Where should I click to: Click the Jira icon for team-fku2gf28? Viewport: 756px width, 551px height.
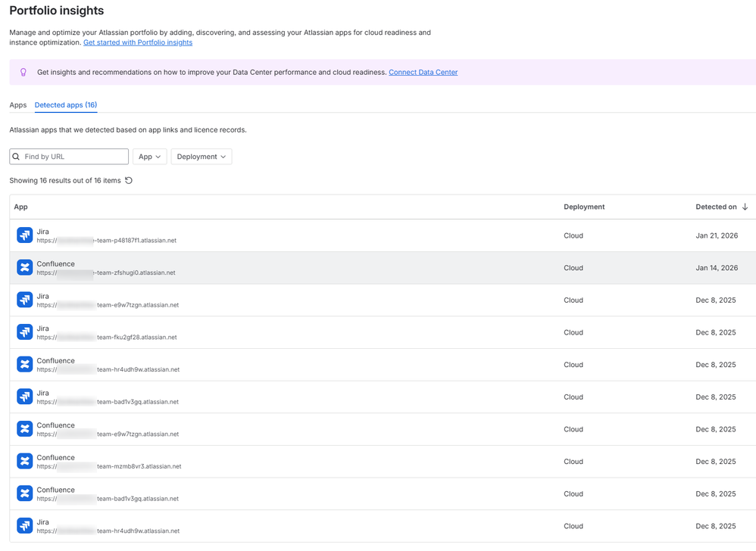coord(25,332)
